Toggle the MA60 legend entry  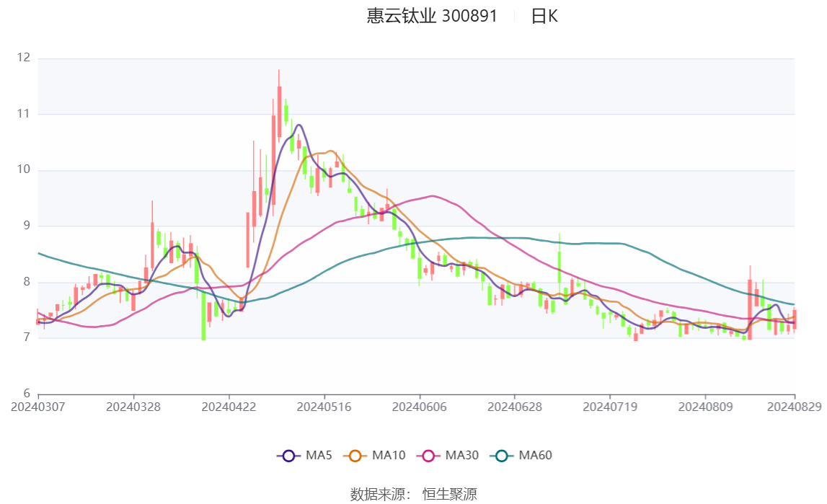coord(521,456)
